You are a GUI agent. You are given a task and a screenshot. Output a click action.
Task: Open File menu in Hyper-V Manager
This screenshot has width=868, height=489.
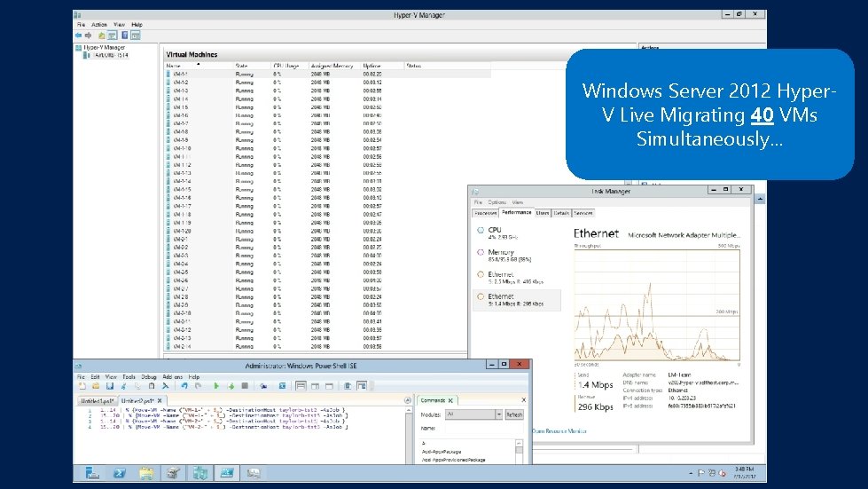click(x=81, y=25)
